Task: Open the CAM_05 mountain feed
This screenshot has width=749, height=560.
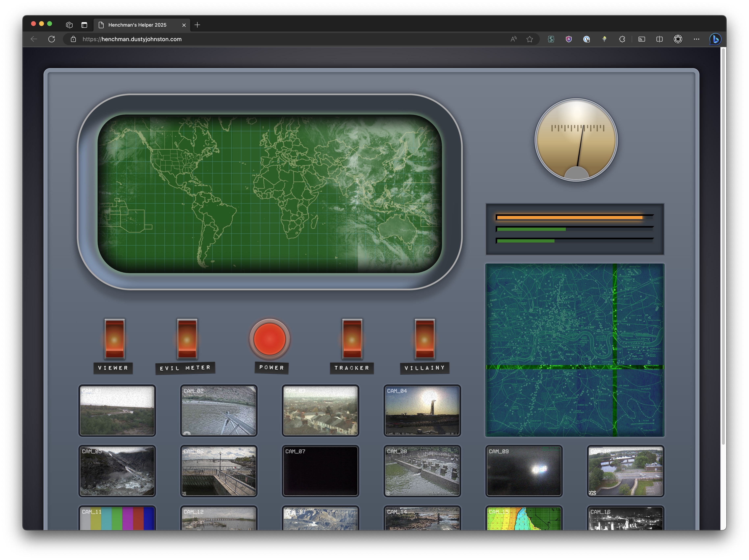Action: [x=117, y=471]
